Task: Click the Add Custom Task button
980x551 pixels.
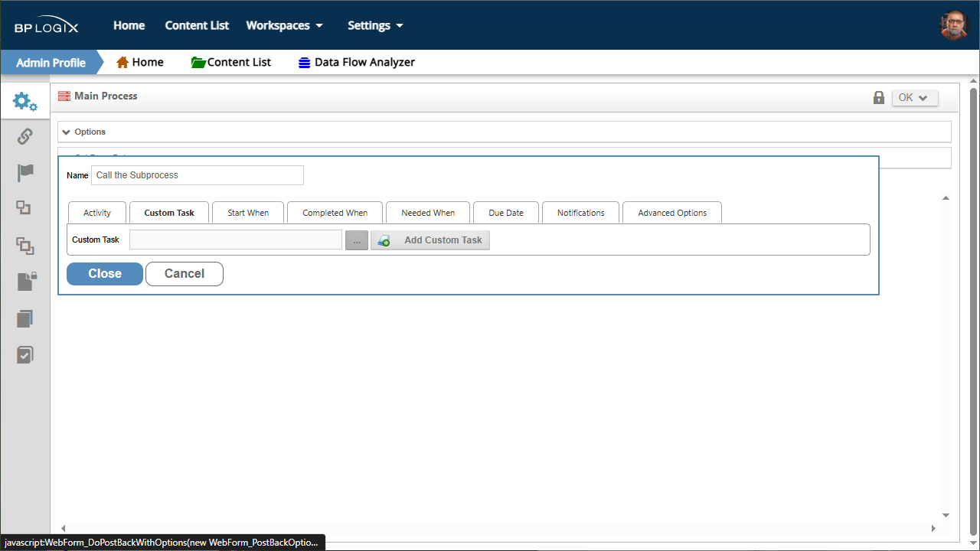Action: tap(430, 240)
